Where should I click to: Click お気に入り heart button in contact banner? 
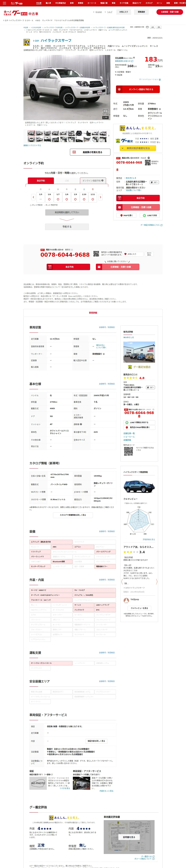tap(133, 254)
